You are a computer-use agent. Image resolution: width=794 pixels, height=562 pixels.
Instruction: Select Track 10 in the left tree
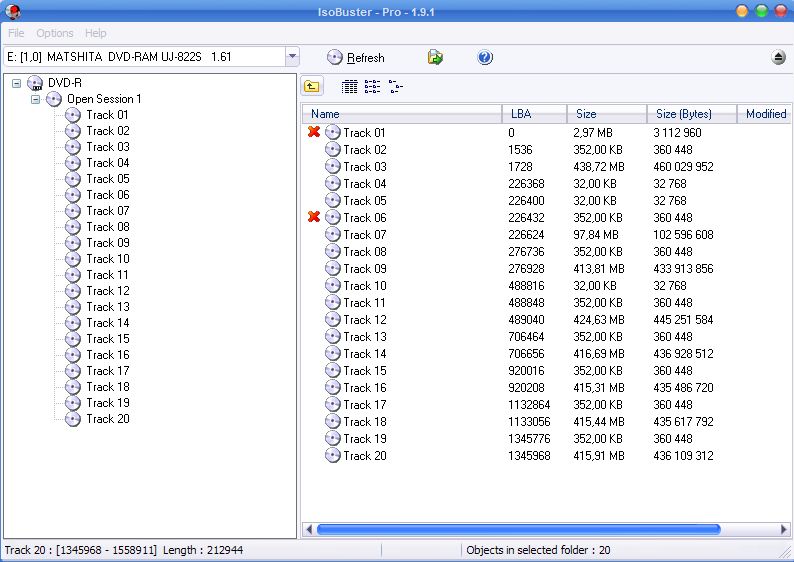point(108,259)
